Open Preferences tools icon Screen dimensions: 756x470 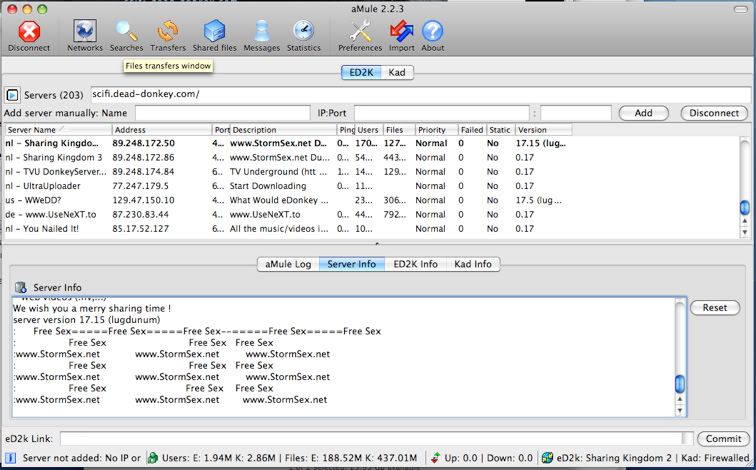[x=360, y=31]
